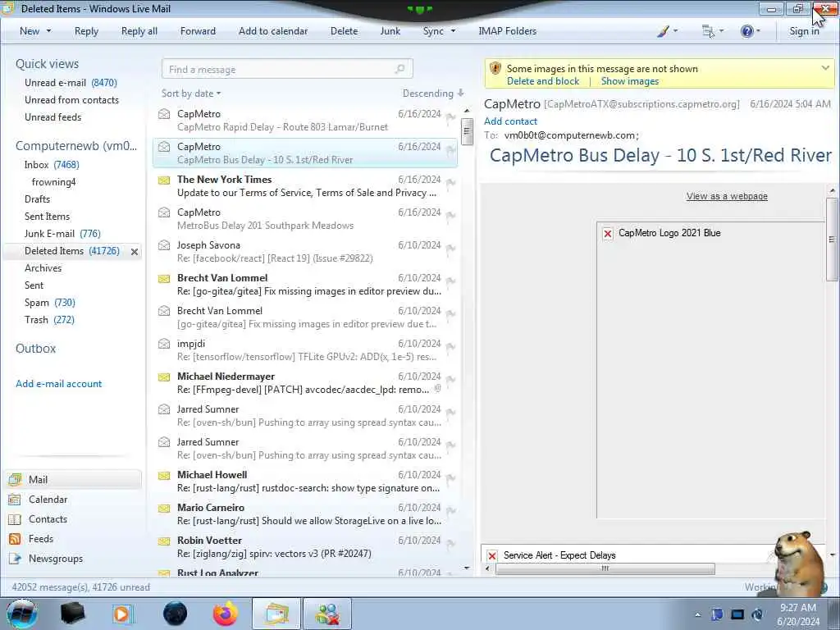Collapse Computernewb account header
Screen dimensions: 840x630
pos(76,146)
